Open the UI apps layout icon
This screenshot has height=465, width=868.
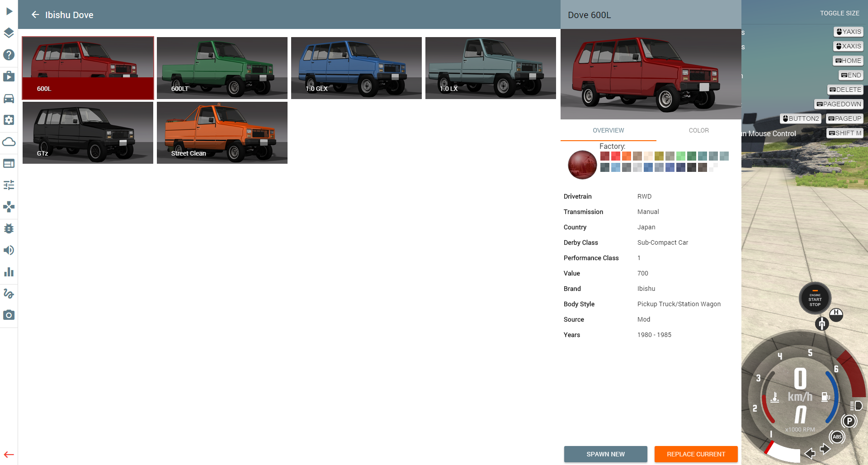[x=9, y=163]
